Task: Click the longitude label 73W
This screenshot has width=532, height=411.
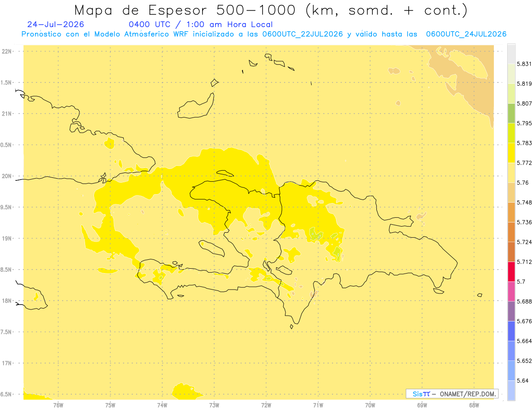Action: coord(214,405)
